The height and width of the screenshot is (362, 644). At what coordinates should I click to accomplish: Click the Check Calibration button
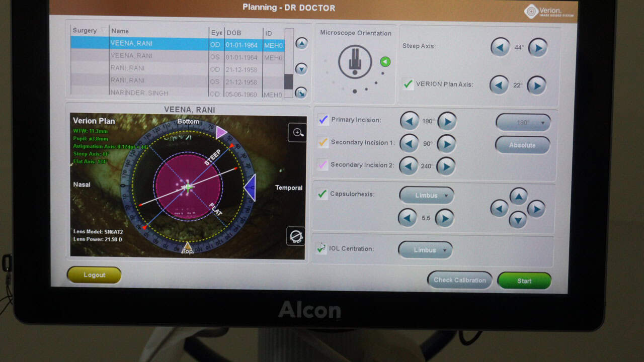coord(460,281)
